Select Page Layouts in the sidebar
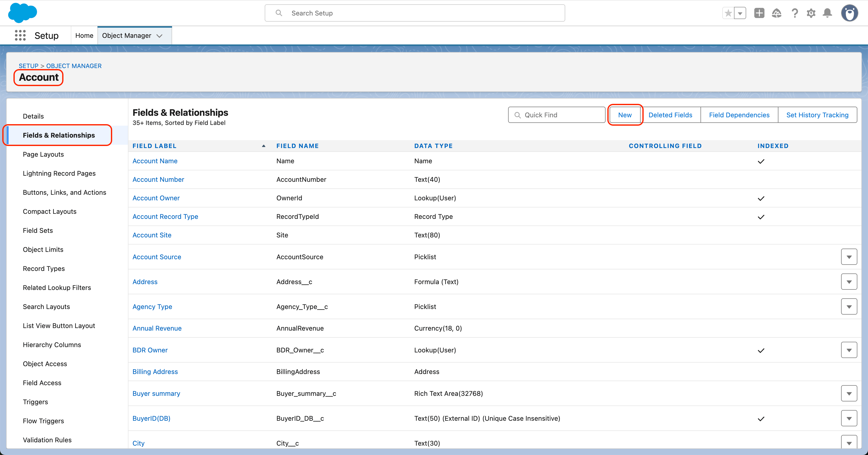 [43, 154]
